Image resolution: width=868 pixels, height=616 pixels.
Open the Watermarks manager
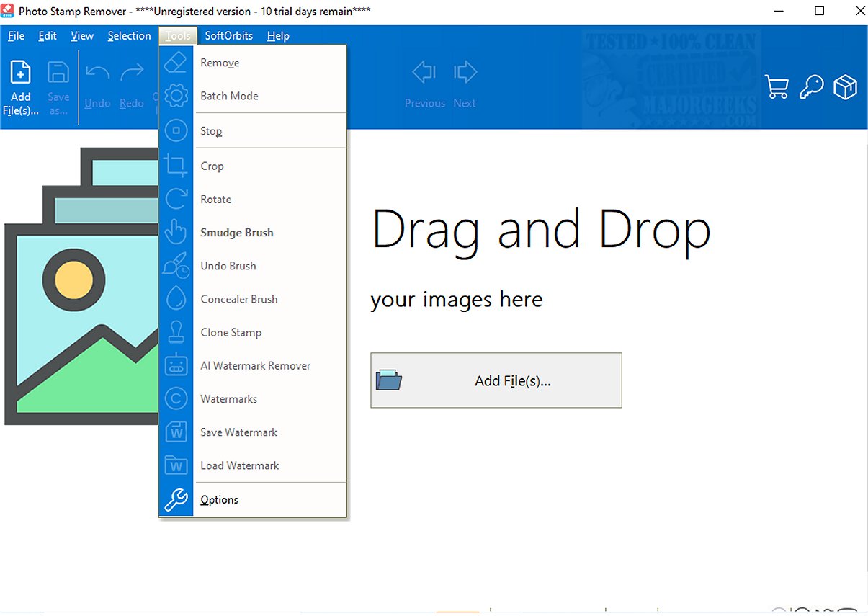click(228, 398)
